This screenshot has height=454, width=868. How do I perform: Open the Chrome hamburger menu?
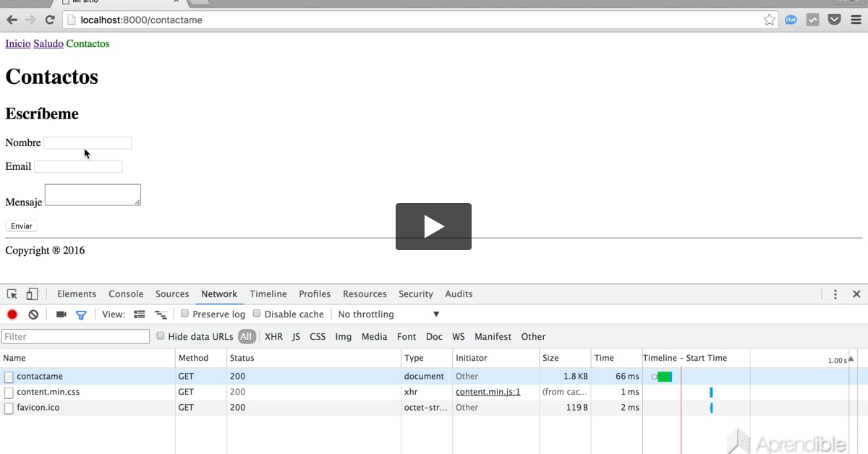(856, 20)
